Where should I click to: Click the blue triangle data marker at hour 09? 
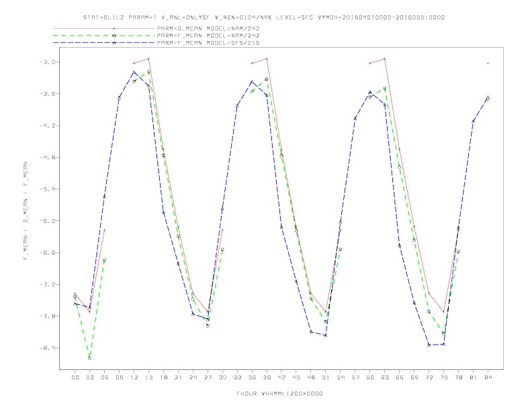(x=119, y=97)
